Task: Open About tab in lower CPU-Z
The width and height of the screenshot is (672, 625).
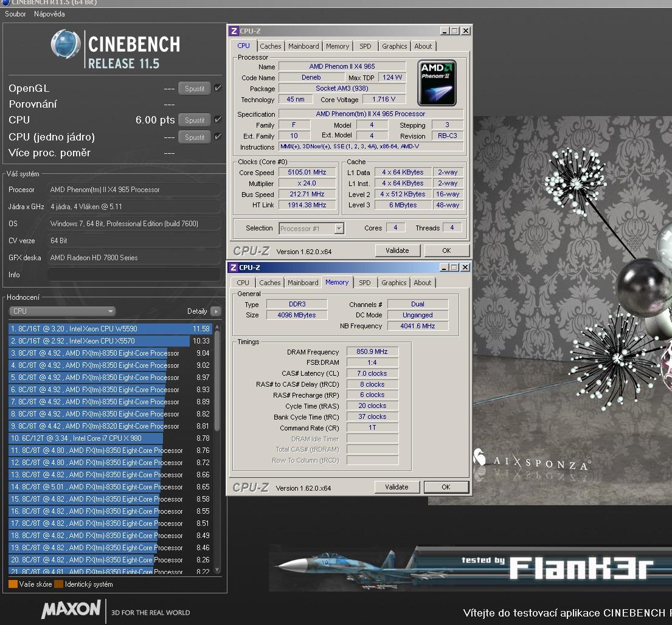Action: pyautogui.click(x=423, y=283)
